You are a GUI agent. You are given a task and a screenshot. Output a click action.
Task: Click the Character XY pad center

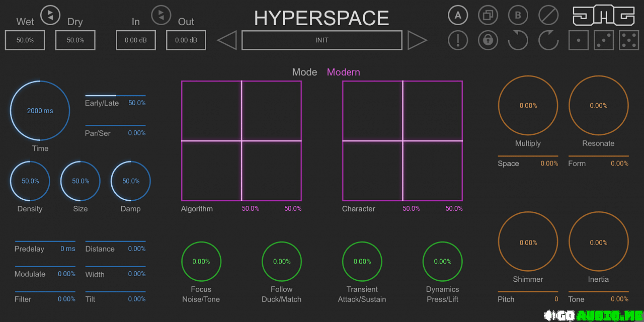pos(403,141)
